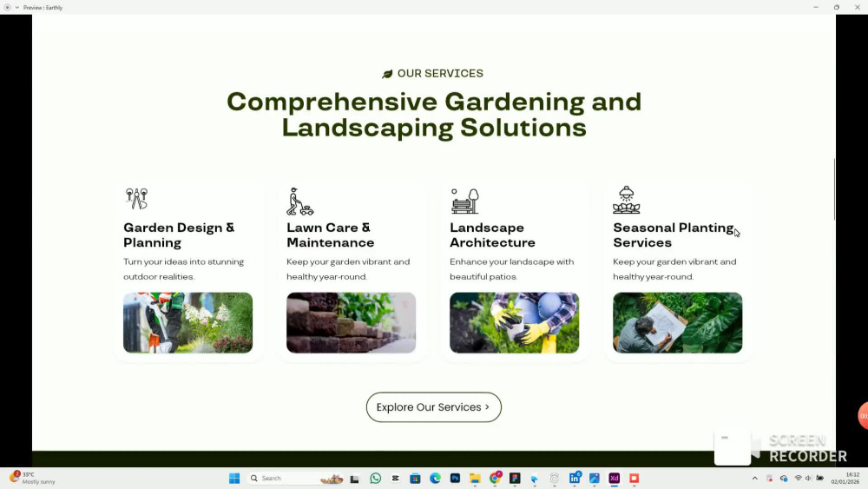Open Task View in the taskbar
The image size is (868, 489).
pyautogui.click(x=354, y=479)
